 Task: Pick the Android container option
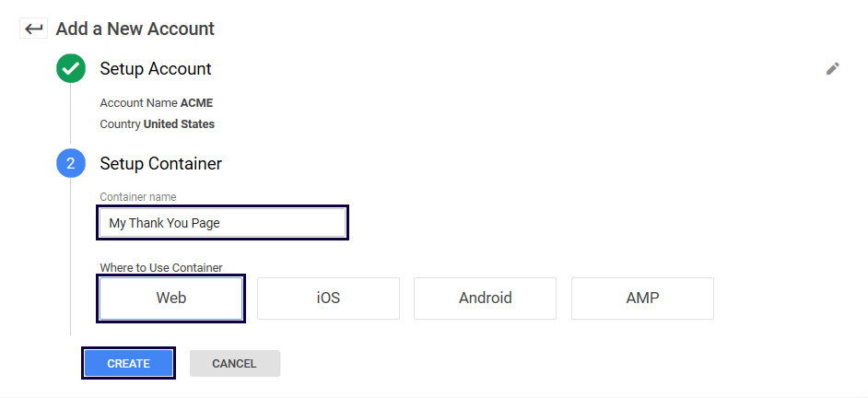coord(485,298)
